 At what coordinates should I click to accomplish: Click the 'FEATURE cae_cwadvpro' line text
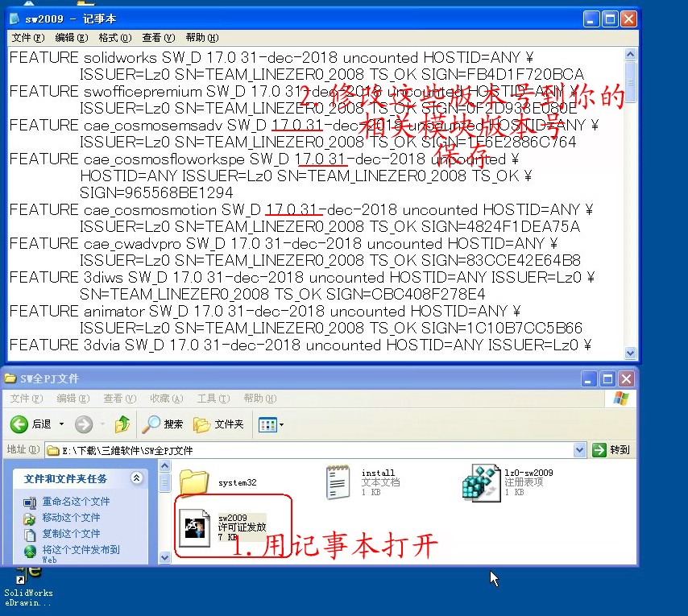[x=284, y=244]
